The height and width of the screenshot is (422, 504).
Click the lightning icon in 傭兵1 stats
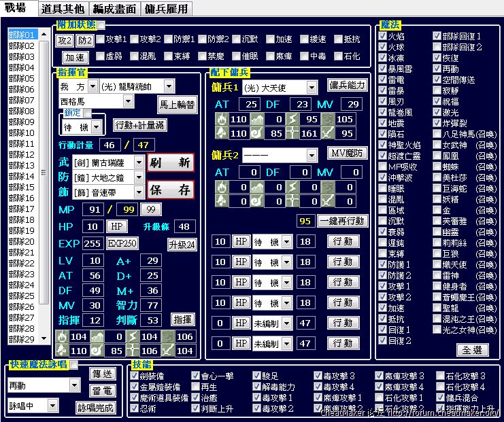tap(295, 120)
